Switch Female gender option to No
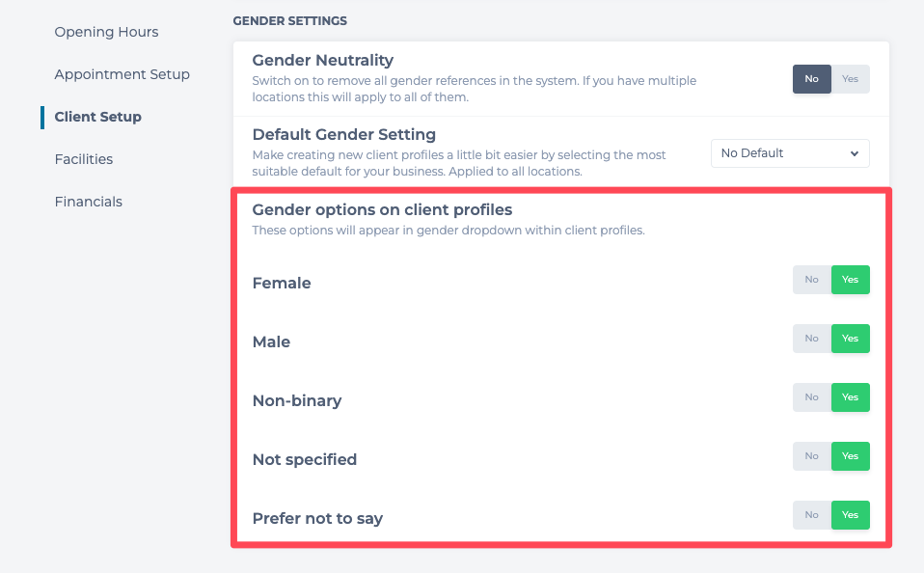The height and width of the screenshot is (573, 924). (812, 280)
